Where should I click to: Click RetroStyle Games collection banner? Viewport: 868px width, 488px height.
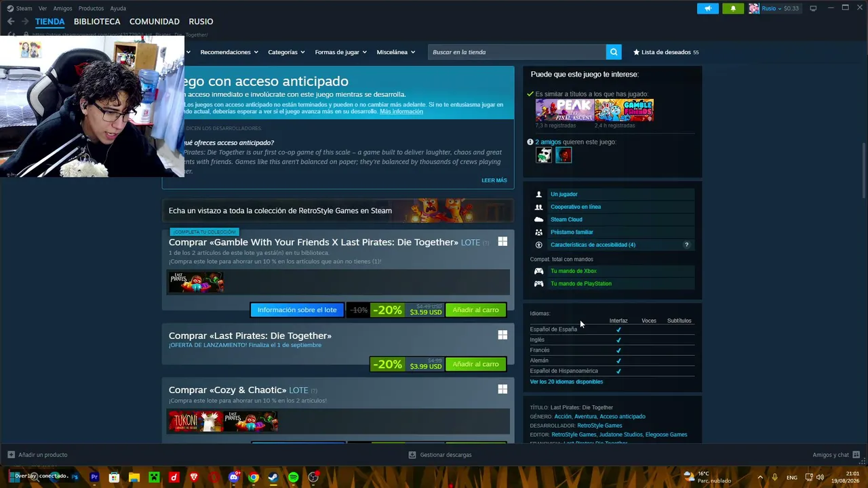click(338, 211)
